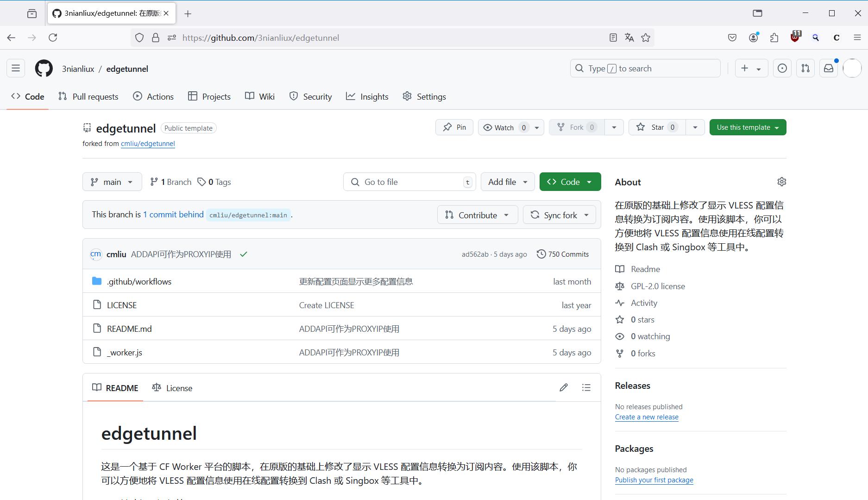The image size is (868, 500).
Task: Open the Projects tab
Action: [209, 96]
